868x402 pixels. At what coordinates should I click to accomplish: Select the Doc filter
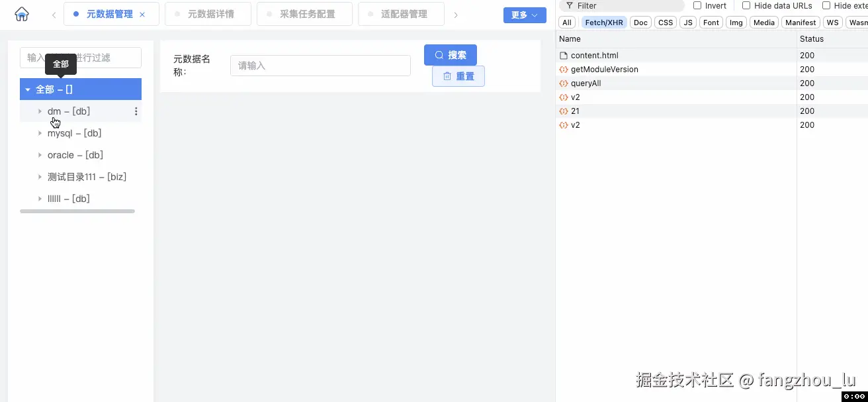click(x=640, y=23)
